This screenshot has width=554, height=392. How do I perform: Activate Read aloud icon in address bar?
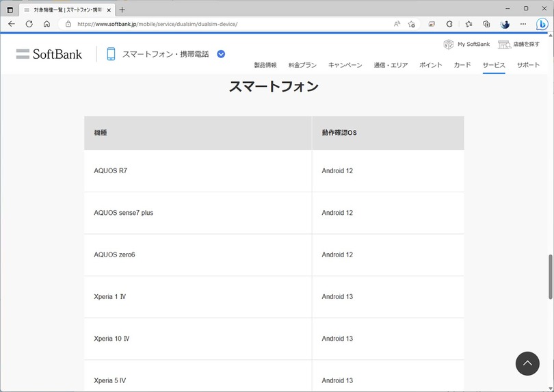397,24
